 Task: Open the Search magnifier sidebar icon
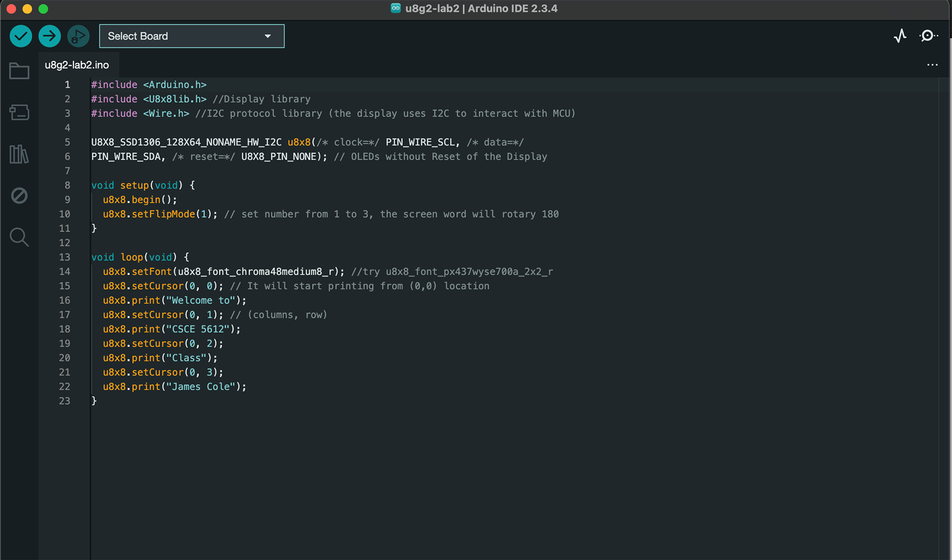tap(19, 237)
